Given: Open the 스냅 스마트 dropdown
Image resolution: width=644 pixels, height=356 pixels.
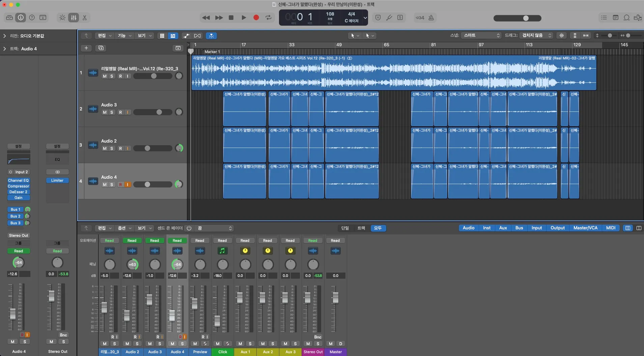Looking at the screenshot, I should tap(481, 35).
